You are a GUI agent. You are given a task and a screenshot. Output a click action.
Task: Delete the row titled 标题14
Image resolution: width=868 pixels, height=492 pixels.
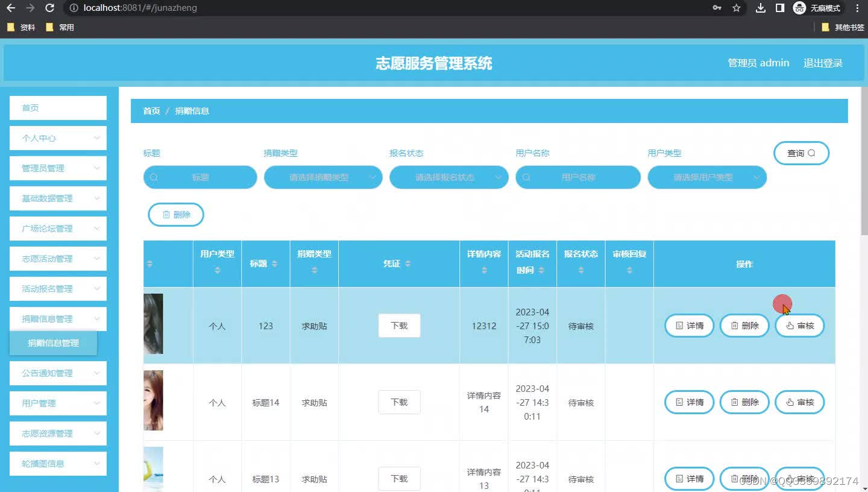pos(744,402)
